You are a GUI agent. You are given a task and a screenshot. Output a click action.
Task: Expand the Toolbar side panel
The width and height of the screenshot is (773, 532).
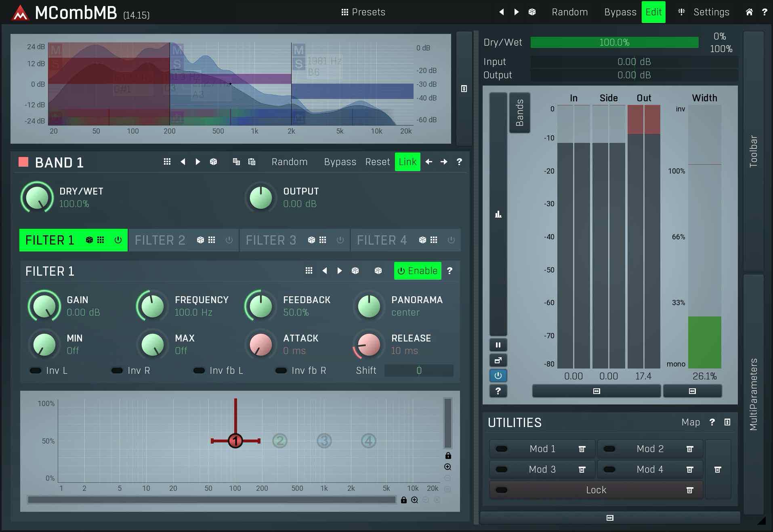point(753,151)
